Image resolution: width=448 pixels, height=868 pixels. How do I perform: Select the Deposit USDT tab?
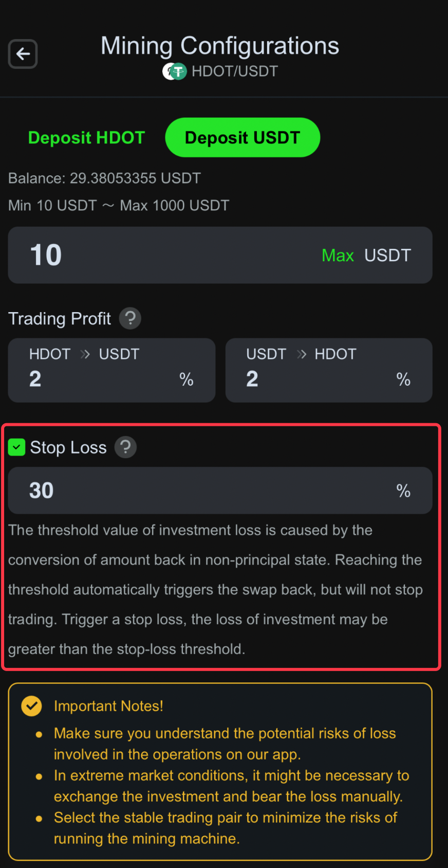pos(242,137)
